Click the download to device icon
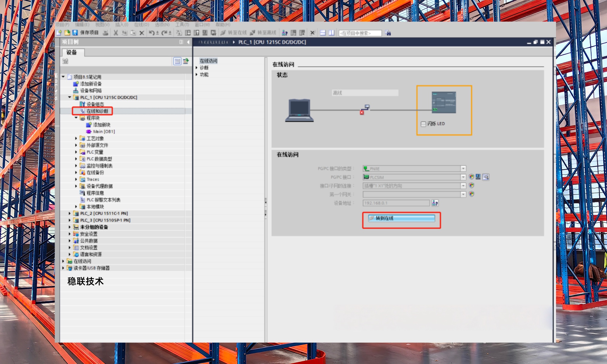The height and width of the screenshot is (364, 607). pos(188,33)
